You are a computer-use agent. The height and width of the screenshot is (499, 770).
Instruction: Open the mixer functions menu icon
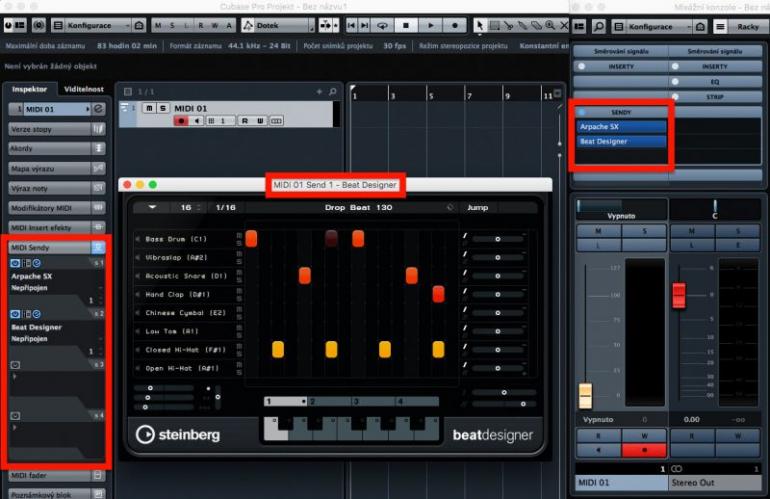pyautogui.click(x=720, y=27)
